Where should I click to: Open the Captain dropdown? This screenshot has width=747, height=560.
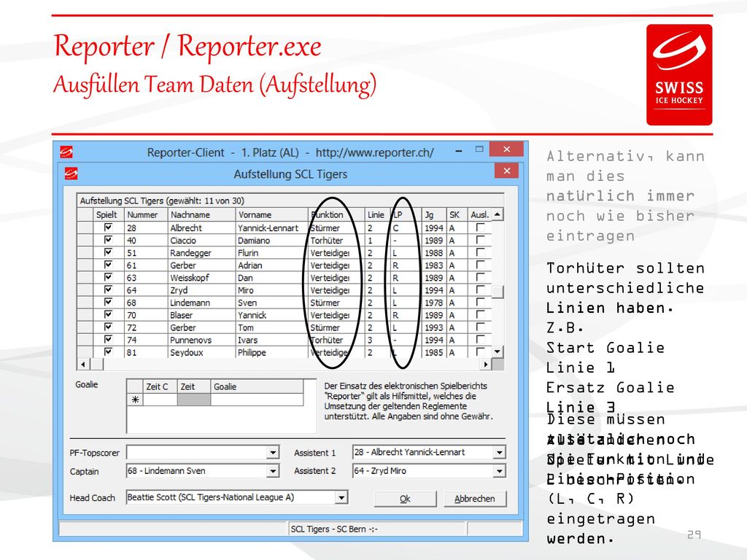(273, 471)
